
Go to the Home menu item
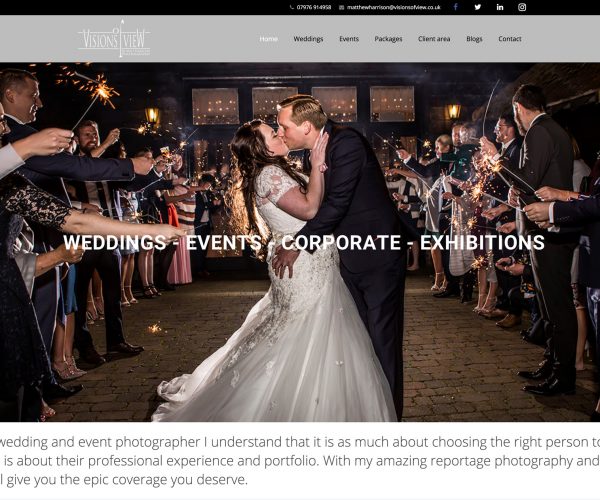269,39
